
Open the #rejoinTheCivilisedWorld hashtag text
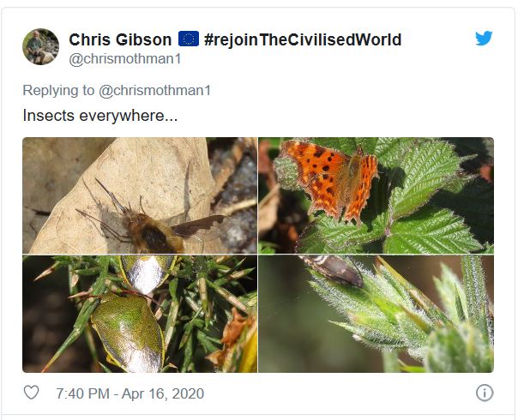[303, 39]
